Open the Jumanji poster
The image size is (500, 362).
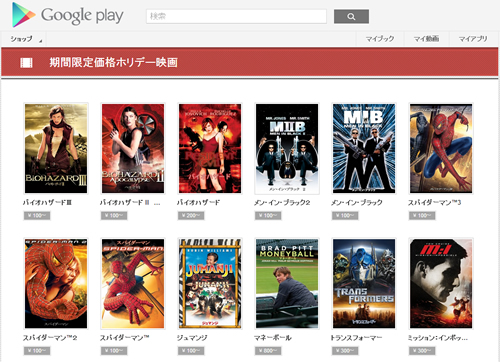coord(210,284)
